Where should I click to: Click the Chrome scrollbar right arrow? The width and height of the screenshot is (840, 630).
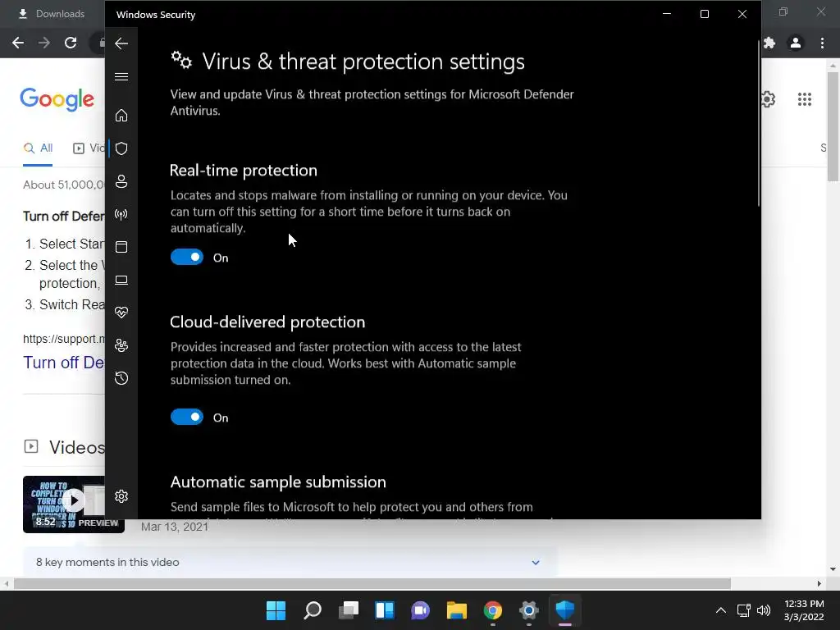(x=819, y=583)
